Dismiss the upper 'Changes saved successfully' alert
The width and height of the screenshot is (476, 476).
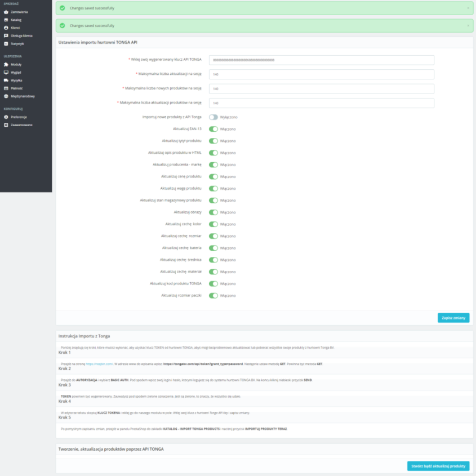(468, 8)
